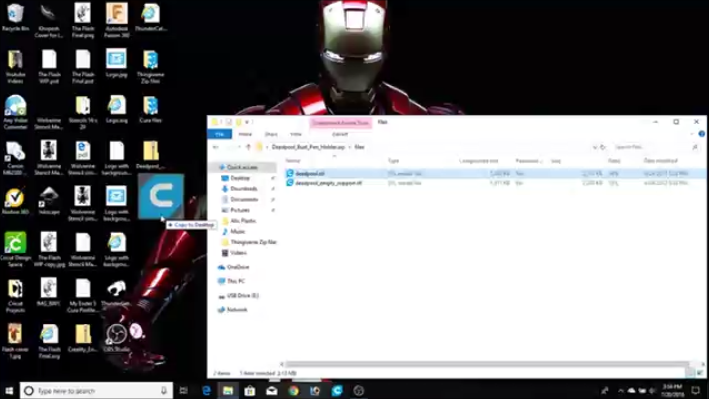709x399 pixels.
Task: Switch to the Home ribbon tab
Action: click(x=245, y=134)
